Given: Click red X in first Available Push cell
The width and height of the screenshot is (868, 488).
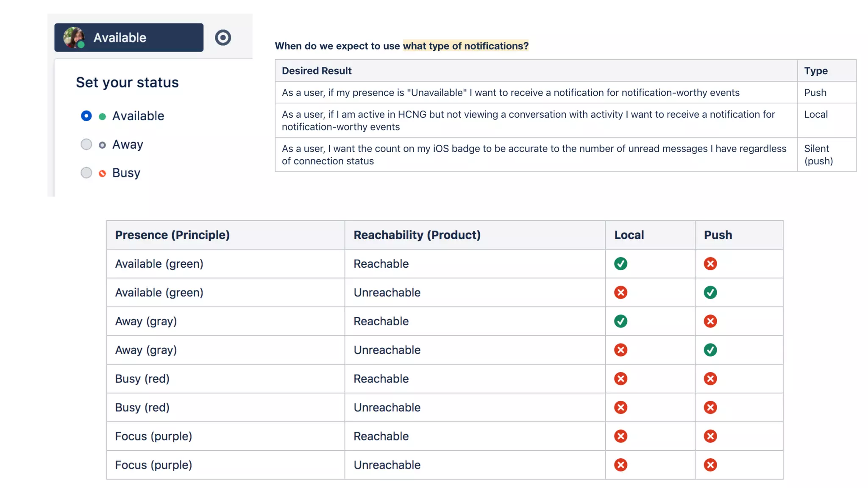Looking at the screenshot, I should [710, 263].
